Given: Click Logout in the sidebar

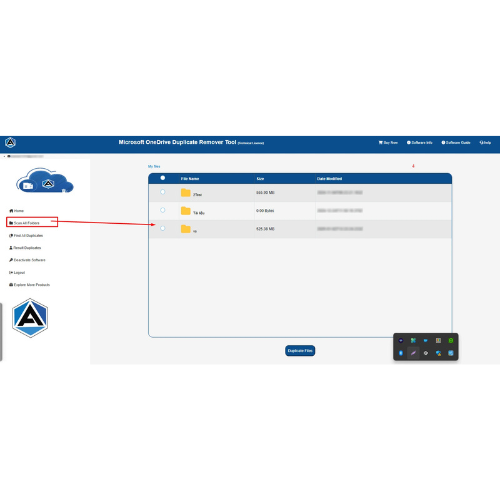Looking at the screenshot, I should click(x=17, y=273).
